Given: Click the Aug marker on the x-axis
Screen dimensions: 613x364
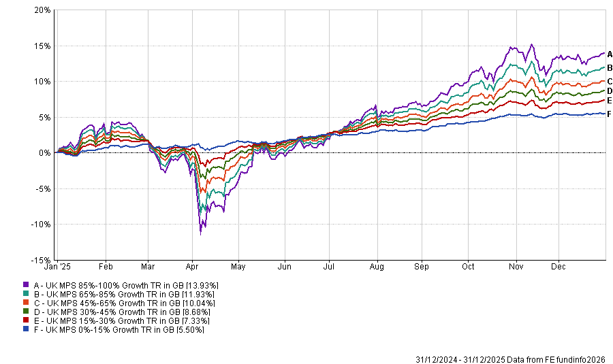Looking at the screenshot, I should 376,268.
